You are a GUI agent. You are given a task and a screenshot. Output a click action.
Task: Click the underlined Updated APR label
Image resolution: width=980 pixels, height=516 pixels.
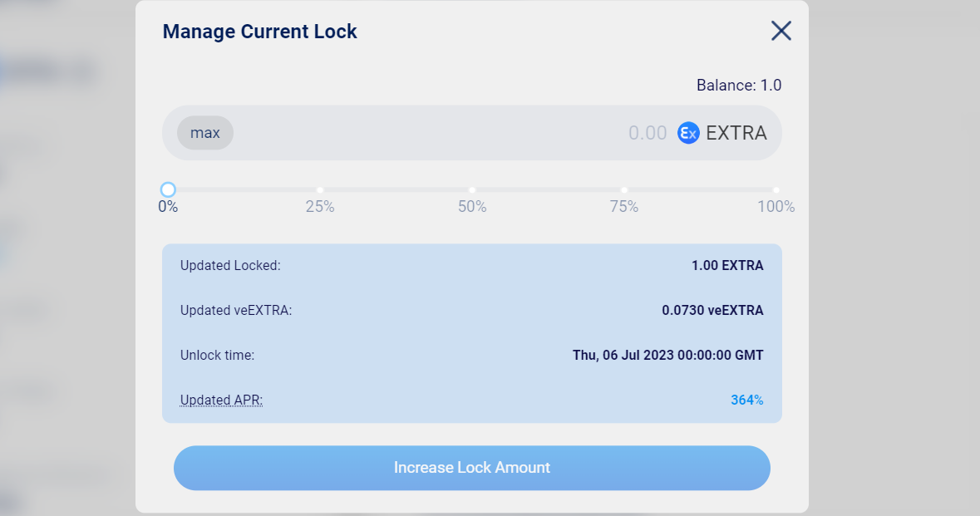tap(221, 400)
